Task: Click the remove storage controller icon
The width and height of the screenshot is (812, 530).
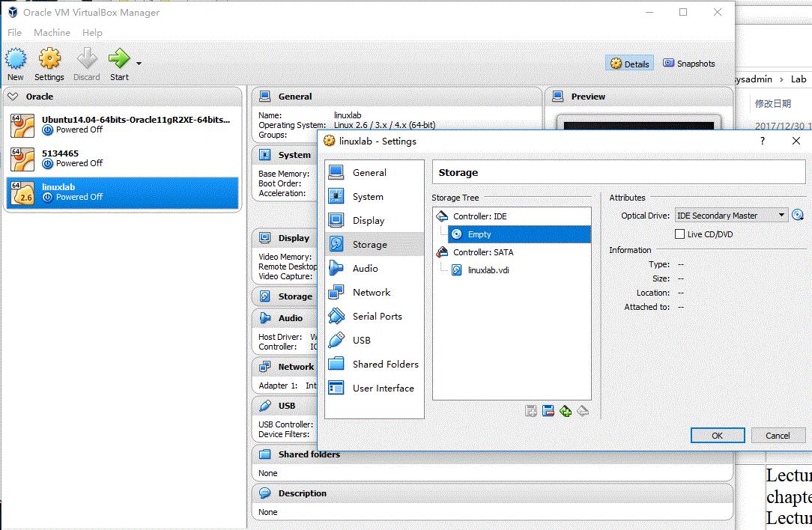Action: [x=583, y=411]
